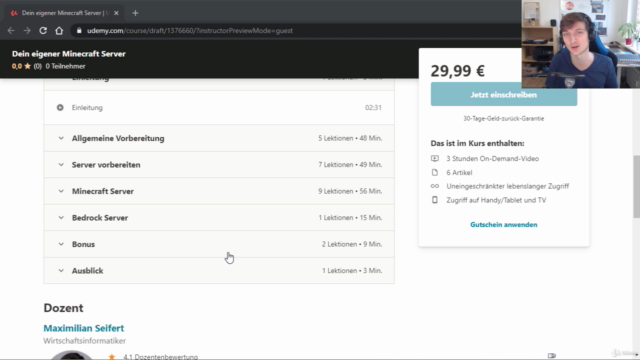Expand the Minecraft Server section chevron
This screenshot has width=640, height=360.
click(x=61, y=191)
